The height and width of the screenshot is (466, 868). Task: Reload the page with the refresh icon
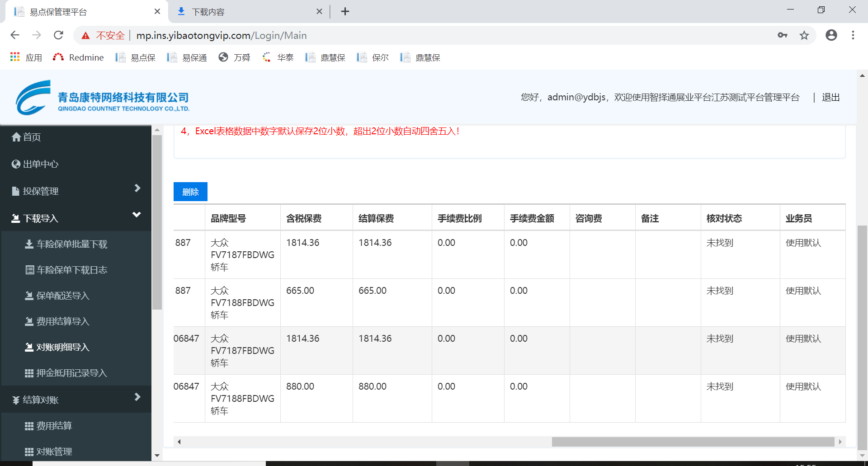58,35
